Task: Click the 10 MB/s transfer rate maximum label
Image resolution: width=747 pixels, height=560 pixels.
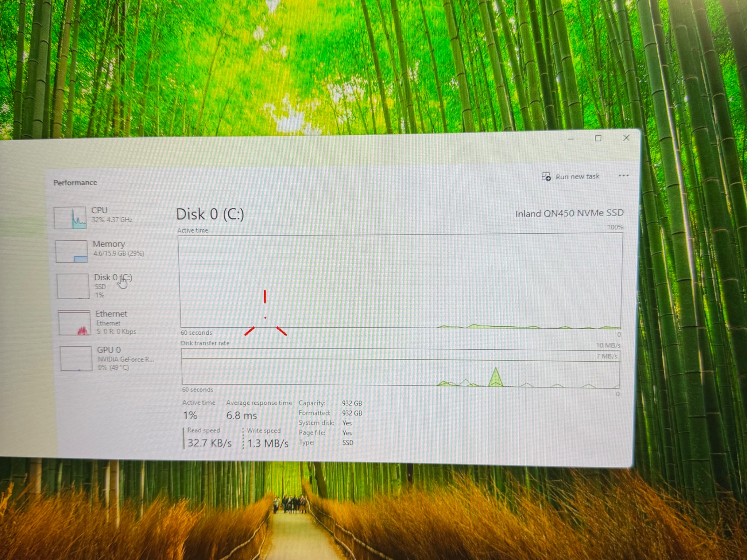Action: point(608,345)
